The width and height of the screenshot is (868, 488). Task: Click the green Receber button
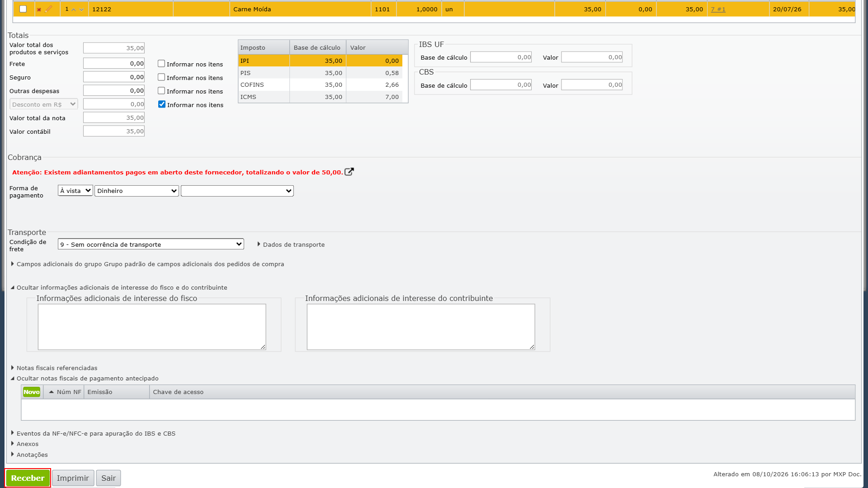click(28, 478)
